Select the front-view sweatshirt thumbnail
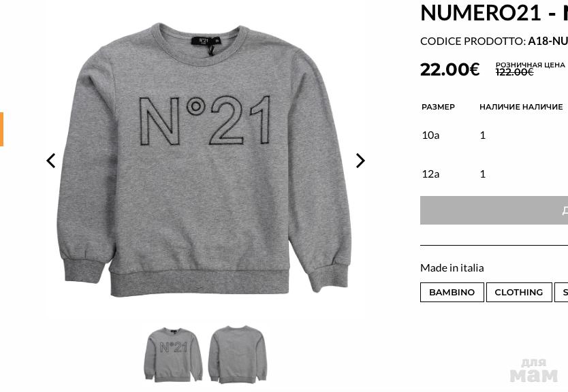The width and height of the screenshot is (568, 392). pyautogui.click(x=173, y=355)
